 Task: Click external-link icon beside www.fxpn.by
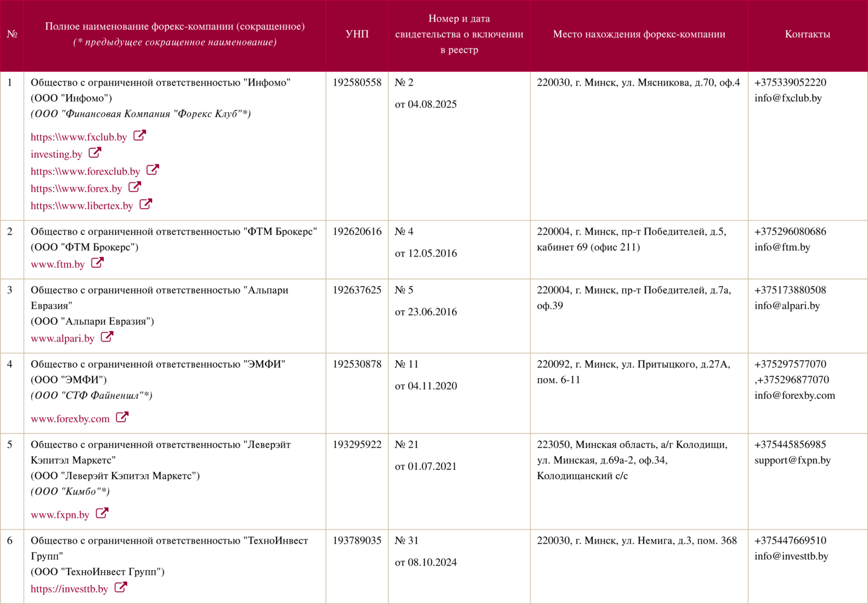click(x=102, y=513)
